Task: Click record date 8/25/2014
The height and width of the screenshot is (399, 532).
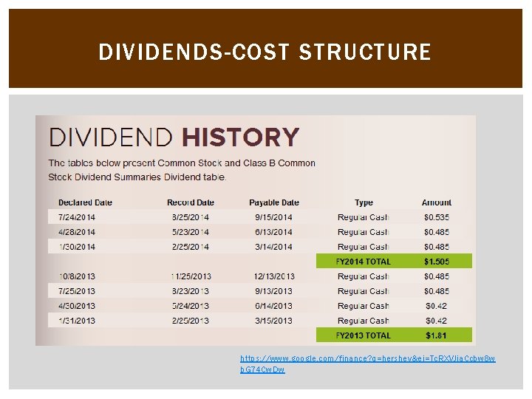Action: pos(191,217)
